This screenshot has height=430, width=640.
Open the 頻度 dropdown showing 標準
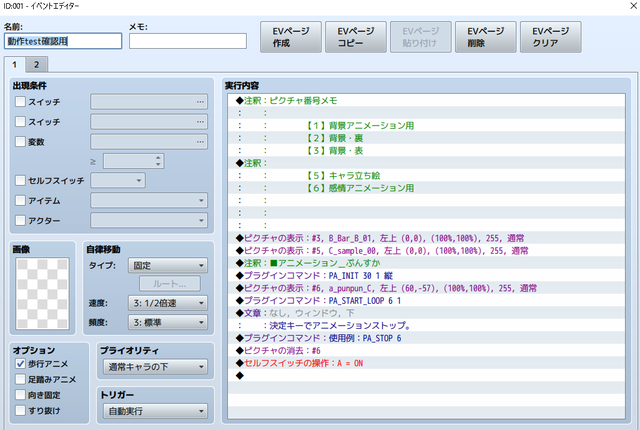click(x=168, y=322)
